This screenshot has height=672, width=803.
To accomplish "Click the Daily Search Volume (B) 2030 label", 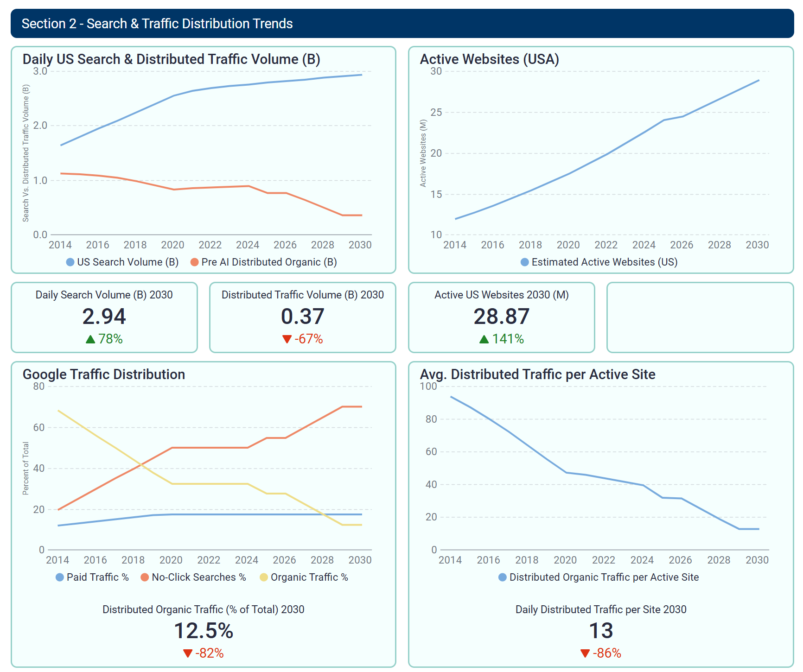I will (104, 295).
